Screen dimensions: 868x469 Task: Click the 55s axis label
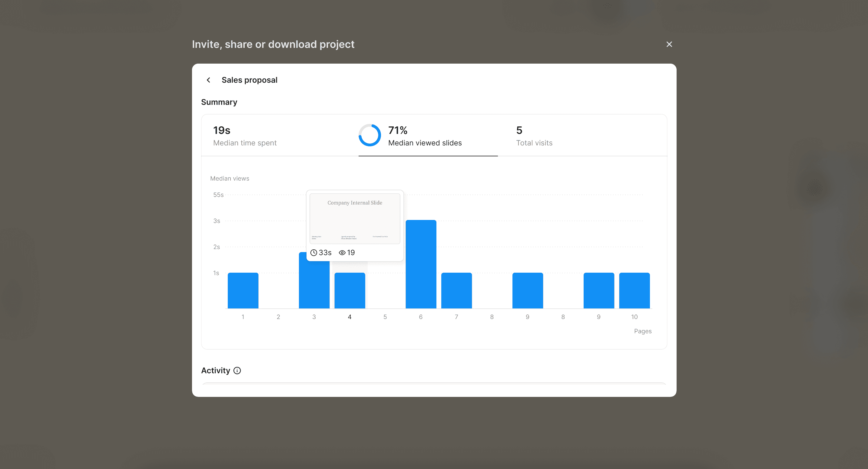click(x=218, y=195)
